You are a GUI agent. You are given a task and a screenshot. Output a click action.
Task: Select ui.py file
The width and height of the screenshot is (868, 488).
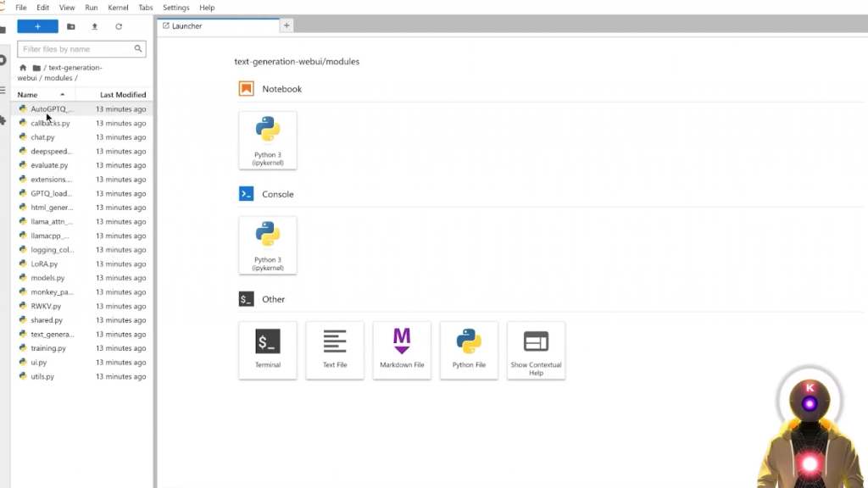(82, 363)
